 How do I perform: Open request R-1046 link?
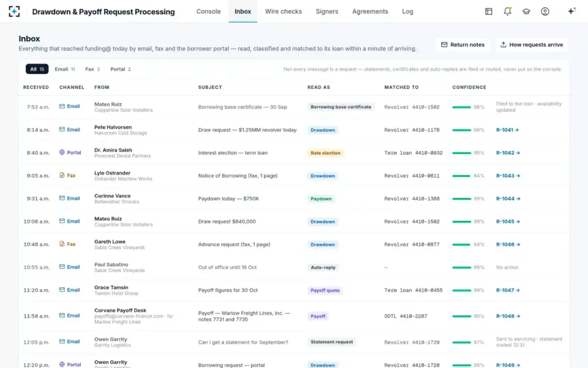(x=508, y=244)
